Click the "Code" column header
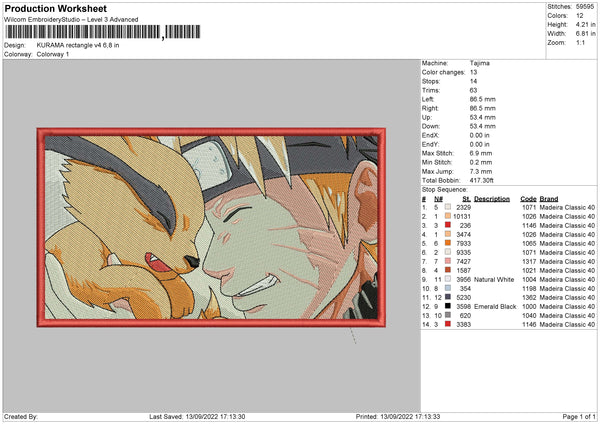Viewport: 600px width, 424px height. (x=528, y=199)
